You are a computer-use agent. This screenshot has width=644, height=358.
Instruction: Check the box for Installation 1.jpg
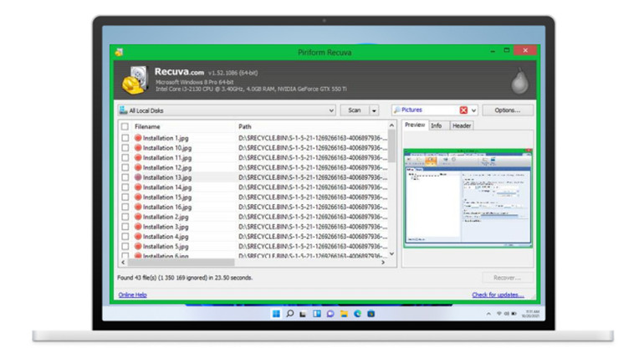click(x=125, y=138)
